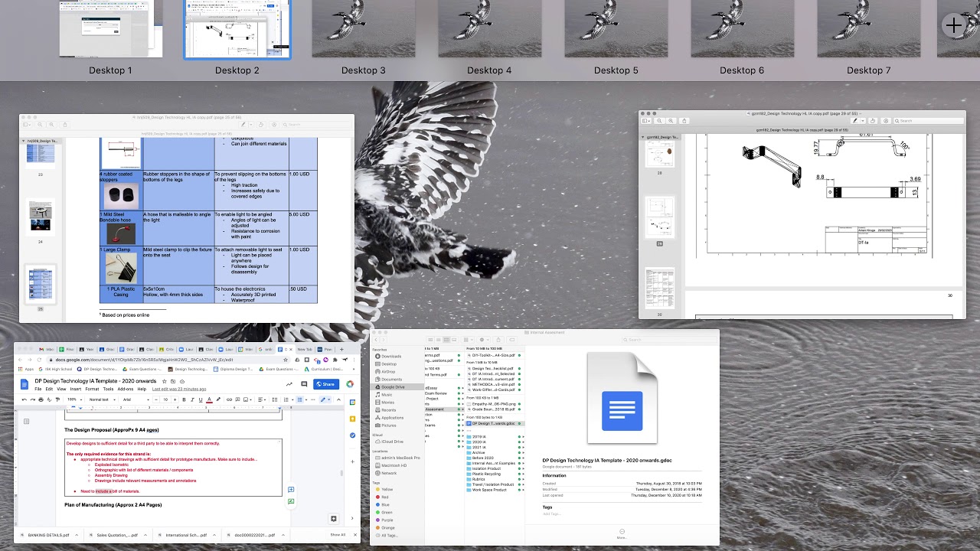
Task: Click the Undo icon in Google Docs
Action: point(24,399)
